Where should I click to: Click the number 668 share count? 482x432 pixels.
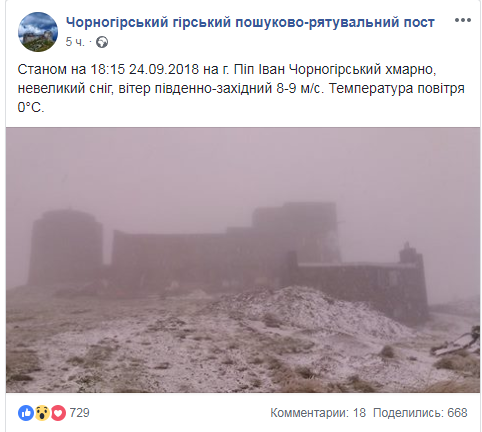457,413
